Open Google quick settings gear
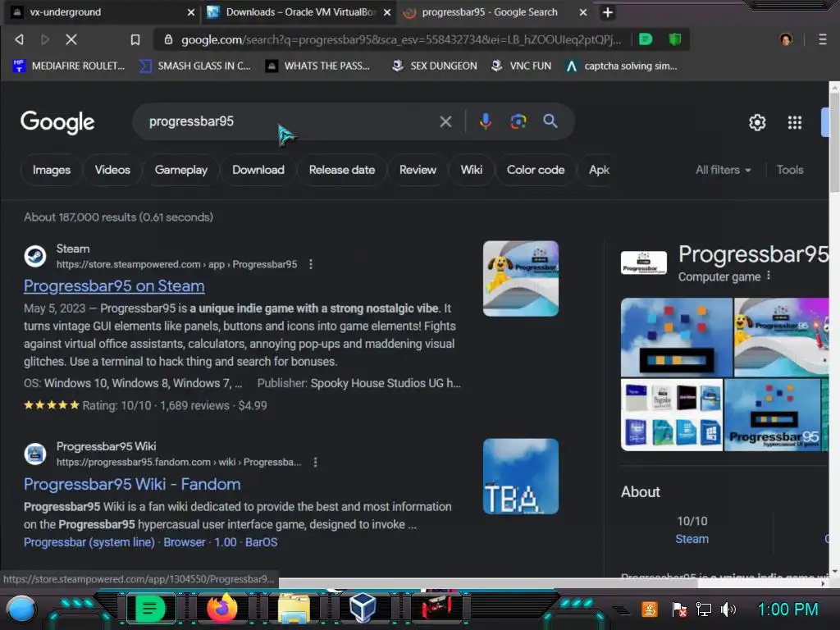840x630 pixels. [x=757, y=123]
